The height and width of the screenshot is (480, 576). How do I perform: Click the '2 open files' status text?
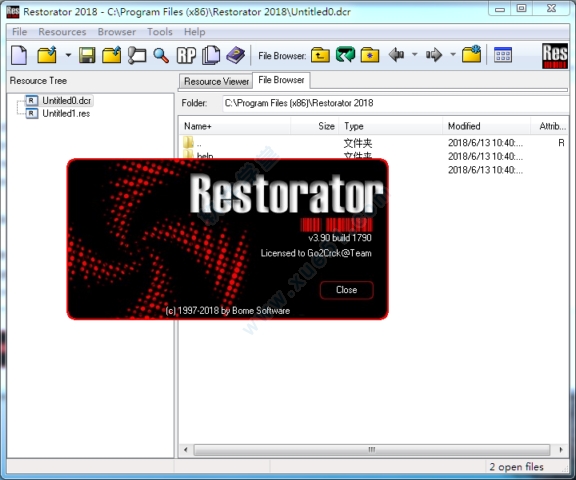click(x=516, y=467)
